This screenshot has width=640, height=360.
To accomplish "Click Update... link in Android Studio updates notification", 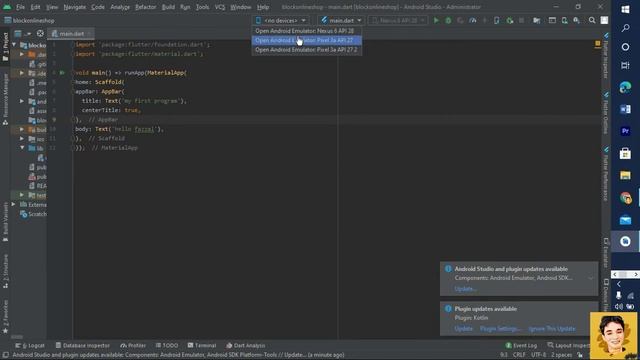I will (x=465, y=289).
